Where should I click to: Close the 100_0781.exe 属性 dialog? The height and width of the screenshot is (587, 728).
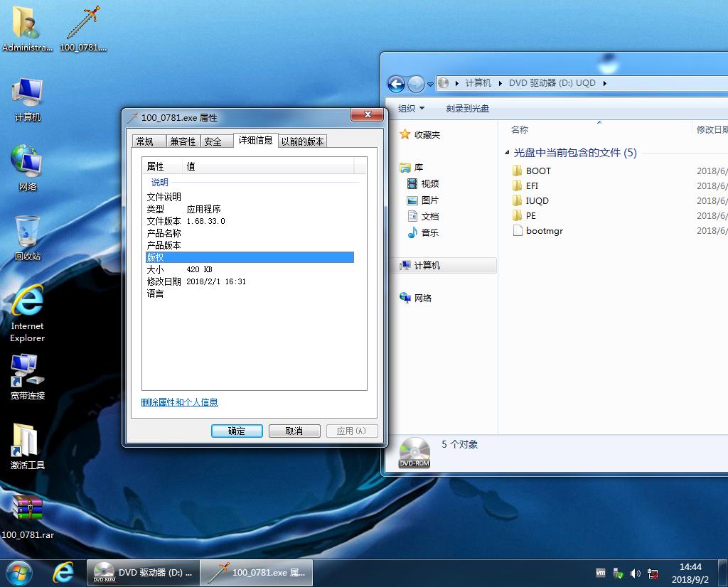367,114
